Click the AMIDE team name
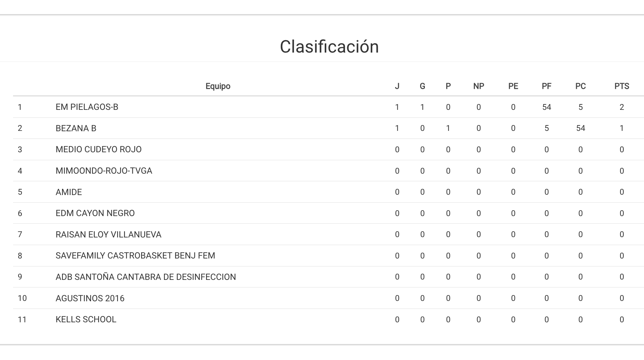Screen dimensions: 644x360 [69, 192]
